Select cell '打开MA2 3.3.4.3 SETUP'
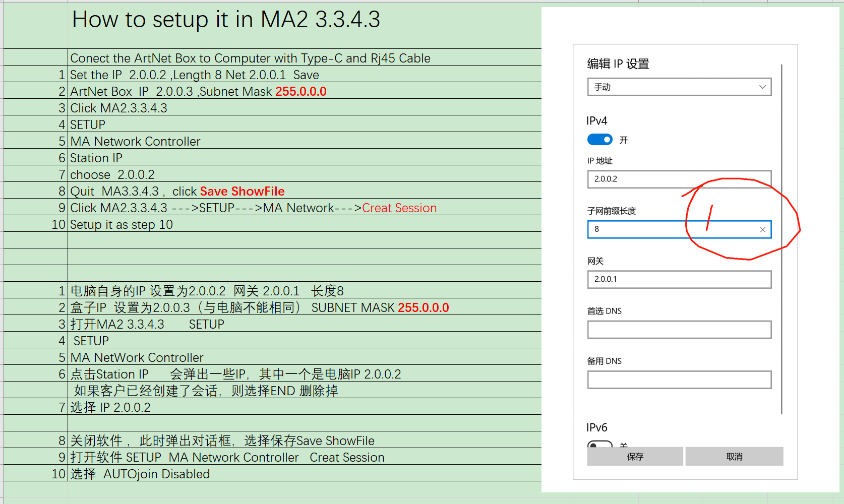Image resolution: width=844 pixels, height=504 pixels. (x=305, y=324)
